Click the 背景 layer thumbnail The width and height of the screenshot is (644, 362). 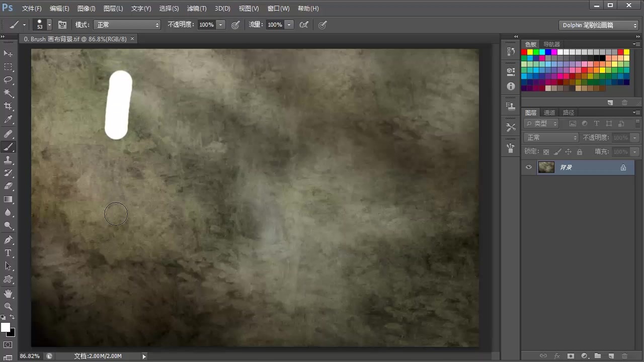coord(546,167)
